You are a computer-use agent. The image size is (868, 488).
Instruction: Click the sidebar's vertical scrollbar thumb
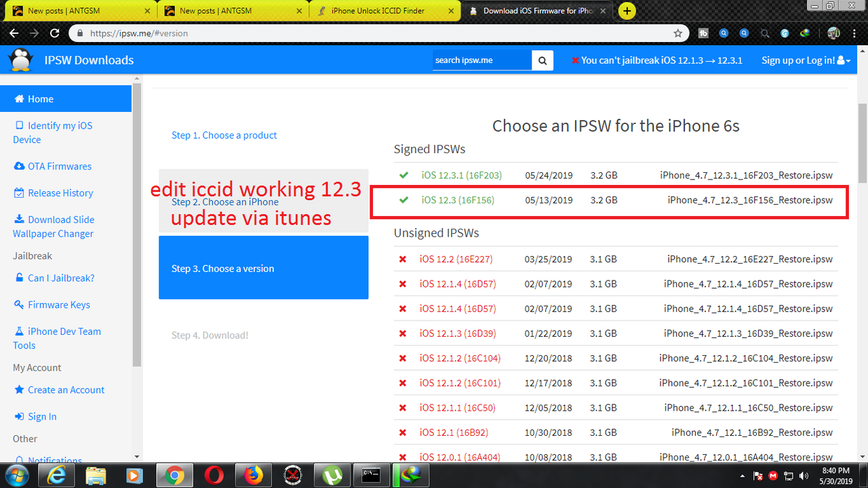click(x=137, y=225)
